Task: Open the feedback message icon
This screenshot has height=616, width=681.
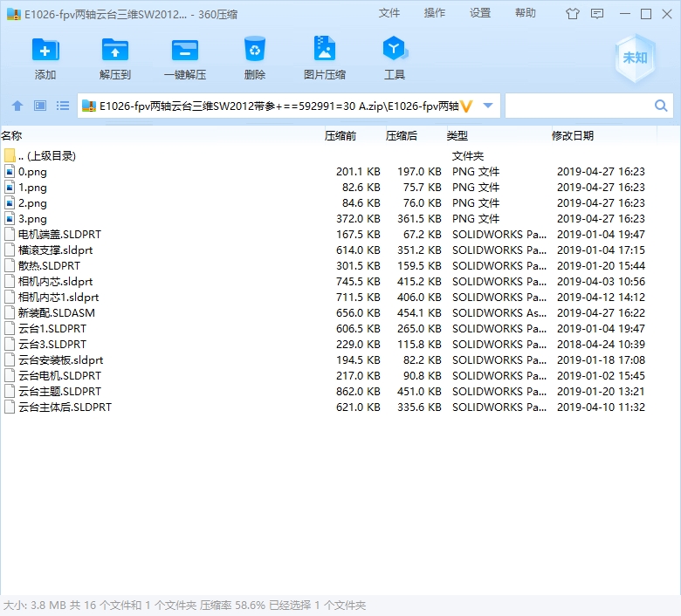Action: click(597, 14)
